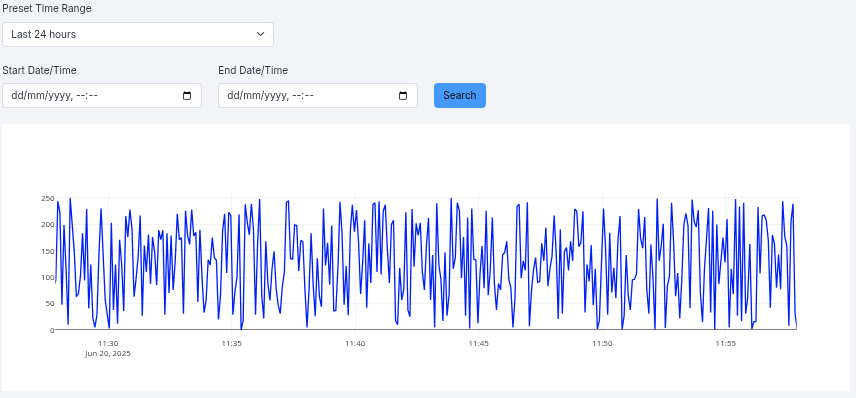Click the 'End Date/Time' label

tap(253, 70)
